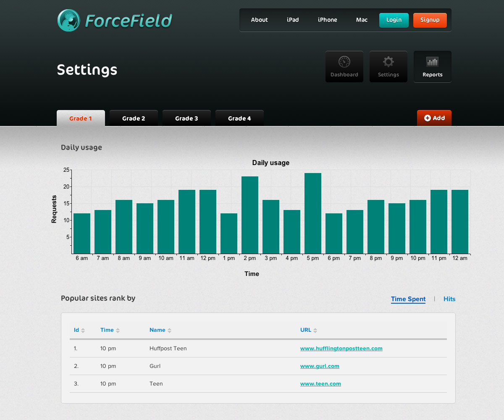Sort table by Id column arrows
The height and width of the screenshot is (420, 504).
83,331
